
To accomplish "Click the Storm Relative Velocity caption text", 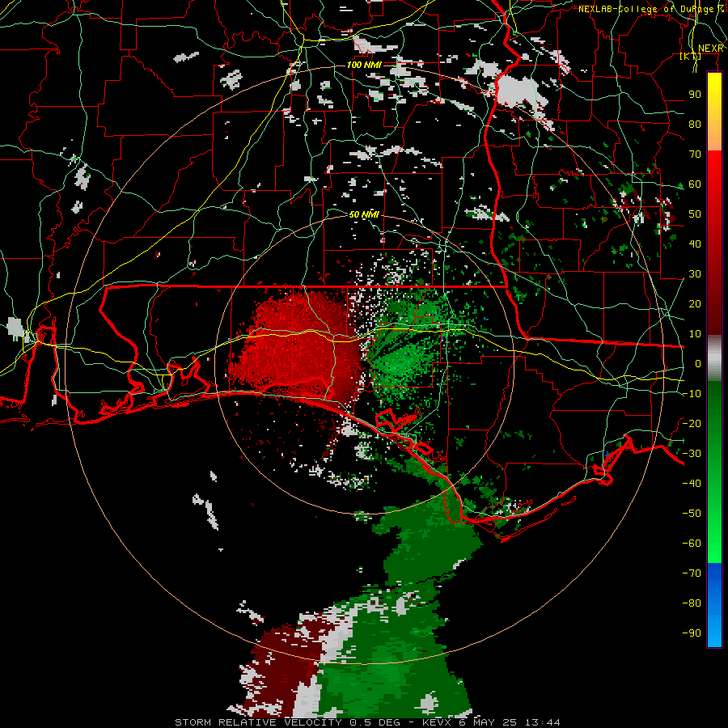I will [367, 722].
